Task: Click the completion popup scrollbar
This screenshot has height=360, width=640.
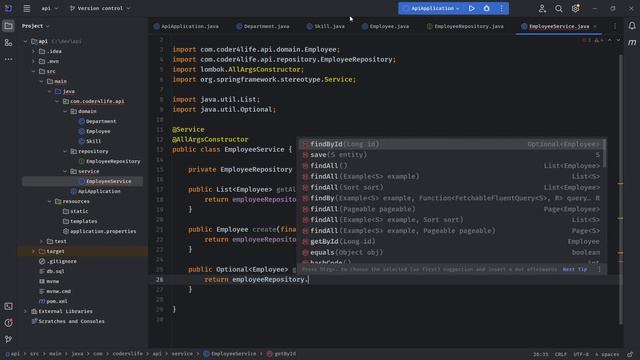Action: tap(604, 153)
